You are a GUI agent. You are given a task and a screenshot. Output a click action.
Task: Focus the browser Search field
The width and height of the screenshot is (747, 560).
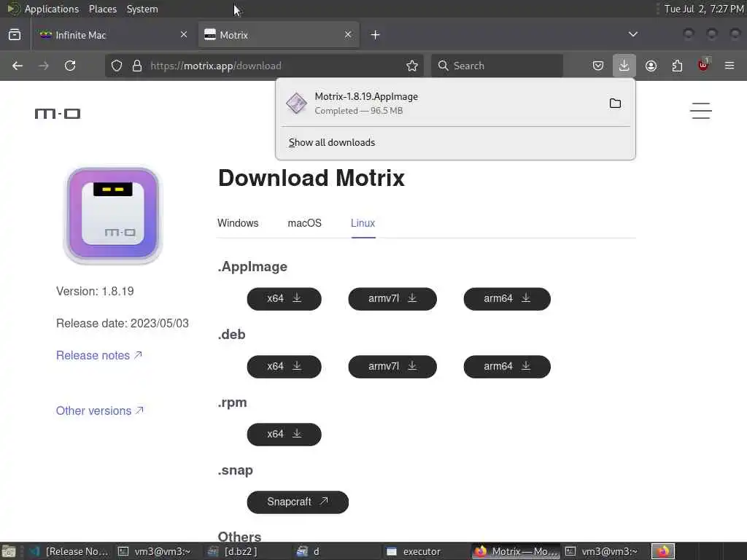tap(497, 66)
